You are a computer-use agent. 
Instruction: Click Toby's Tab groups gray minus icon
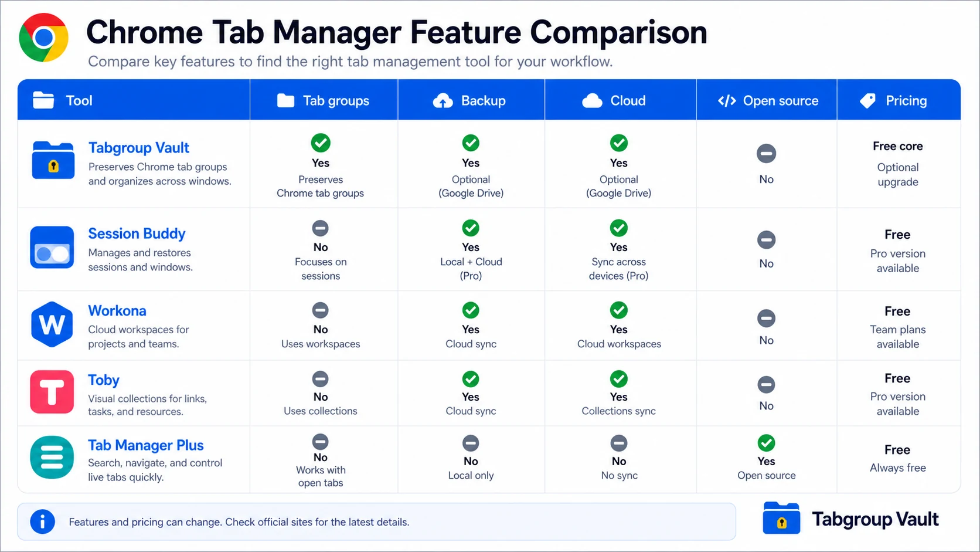tap(320, 379)
